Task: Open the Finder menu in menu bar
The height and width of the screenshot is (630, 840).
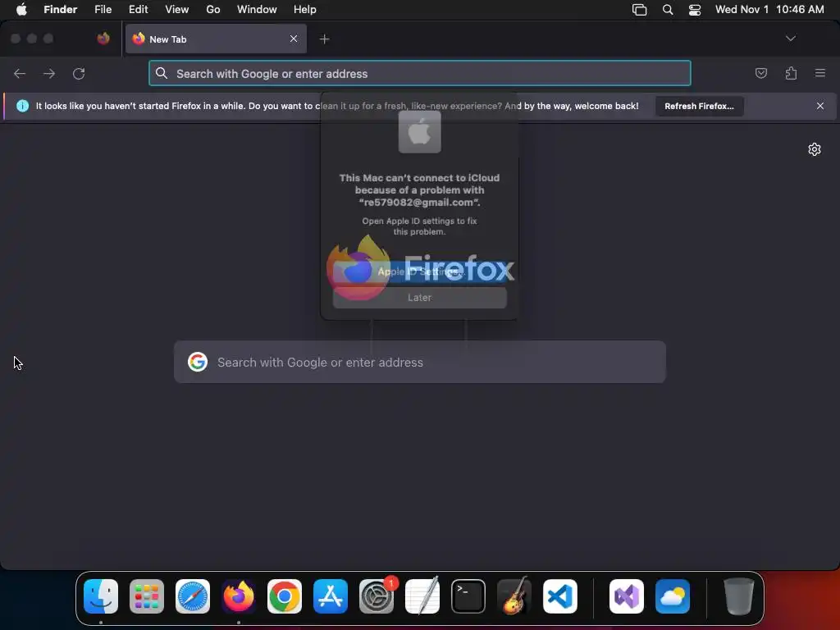Action: 60,9
